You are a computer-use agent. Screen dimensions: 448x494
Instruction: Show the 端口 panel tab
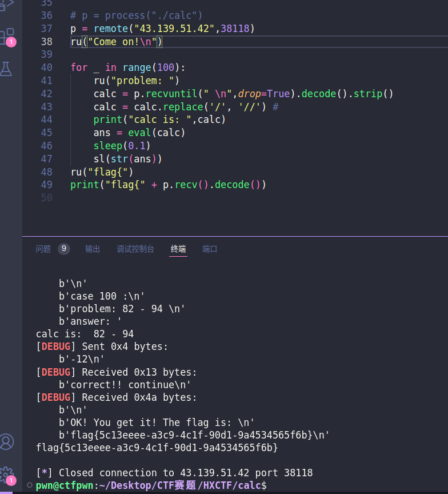click(210, 249)
